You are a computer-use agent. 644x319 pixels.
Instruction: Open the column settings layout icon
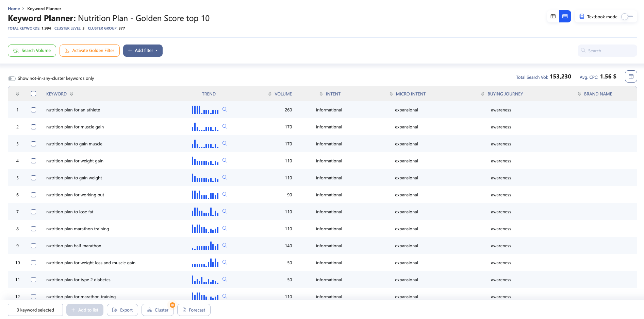pyautogui.click(x=631, y=76)
